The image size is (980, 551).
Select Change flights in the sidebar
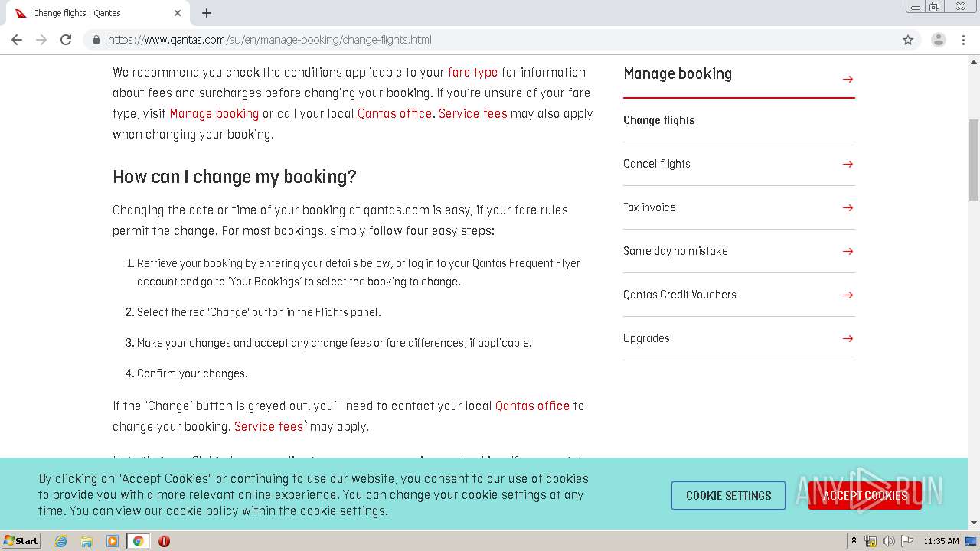[659, 120]
